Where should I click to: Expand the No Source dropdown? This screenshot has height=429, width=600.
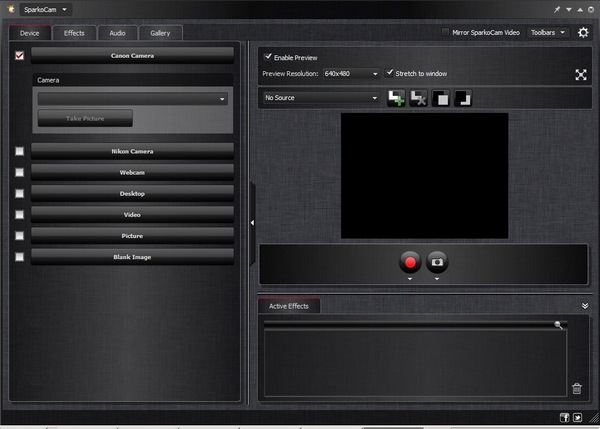tap(321, 98)
